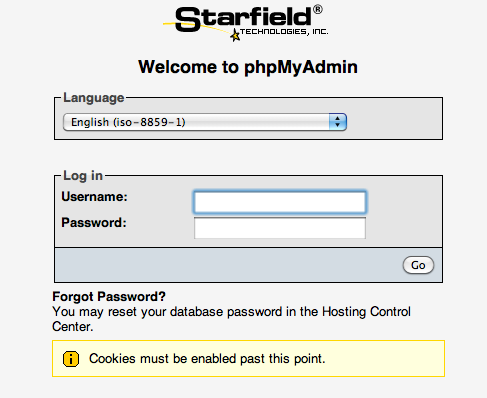
Task: Focus the Username input field
Action: click(280, 202)
